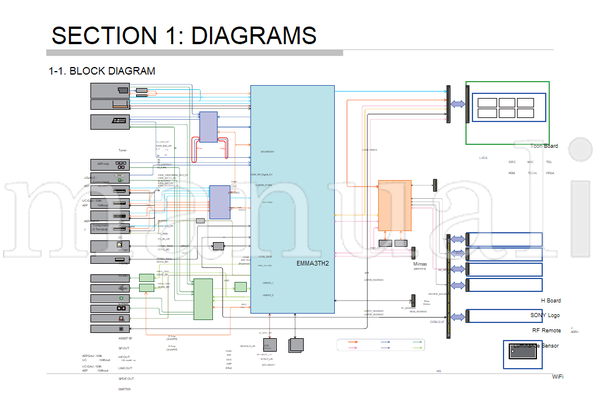The image size is (600, 396).
Task: Click double arrow connector beside Tcon panel
Action: click(x=458, y=104)
